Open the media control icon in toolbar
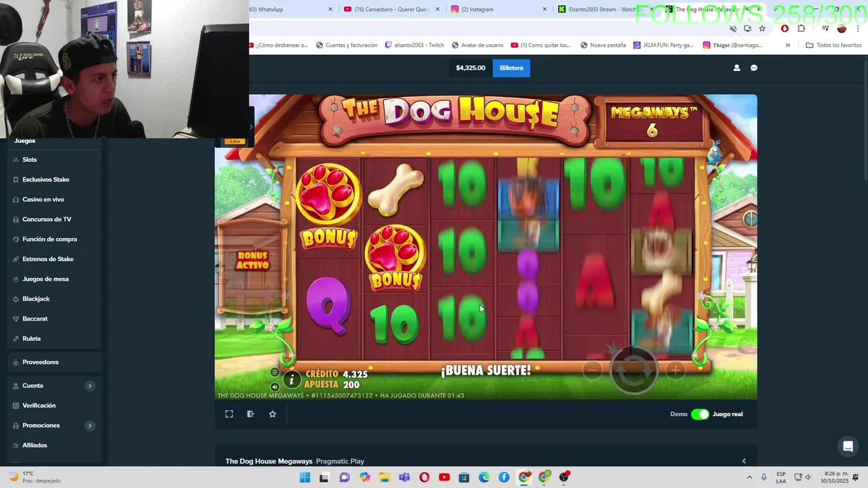 coord(825,28)
